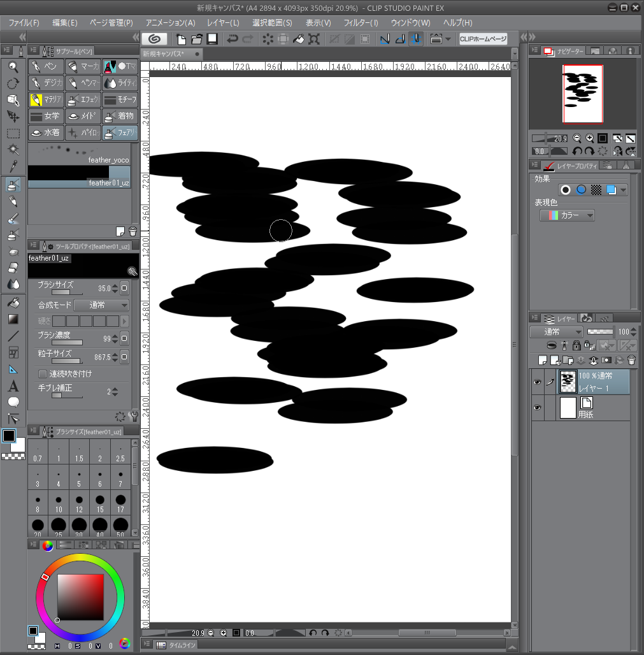Image resolution: width=644 pixels, height=655 pixels.
Task: Open layer blend mode 通常 dropdown
Action: pyautogui.click(x=556, y=332)
